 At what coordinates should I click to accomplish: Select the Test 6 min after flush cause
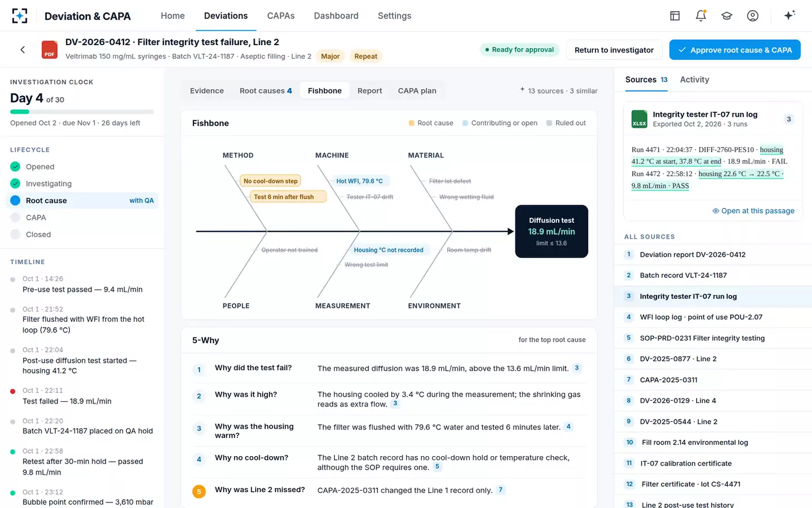click(288, 197)
